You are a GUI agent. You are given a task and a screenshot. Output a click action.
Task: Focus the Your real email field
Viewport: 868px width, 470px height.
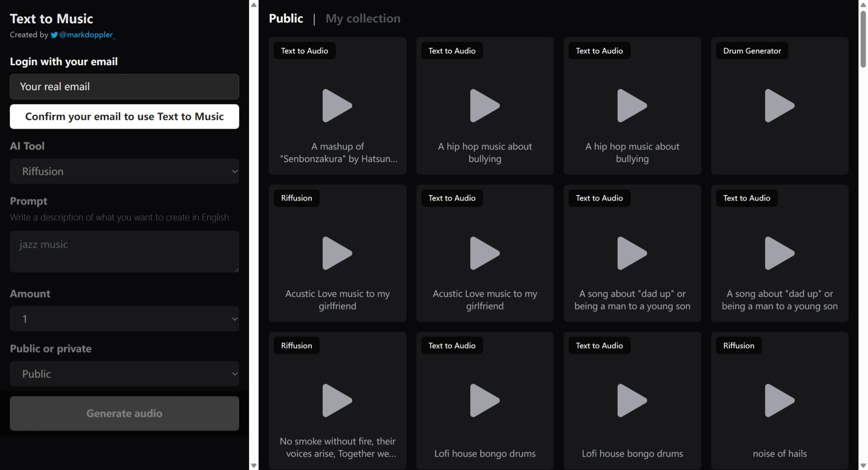124,87
